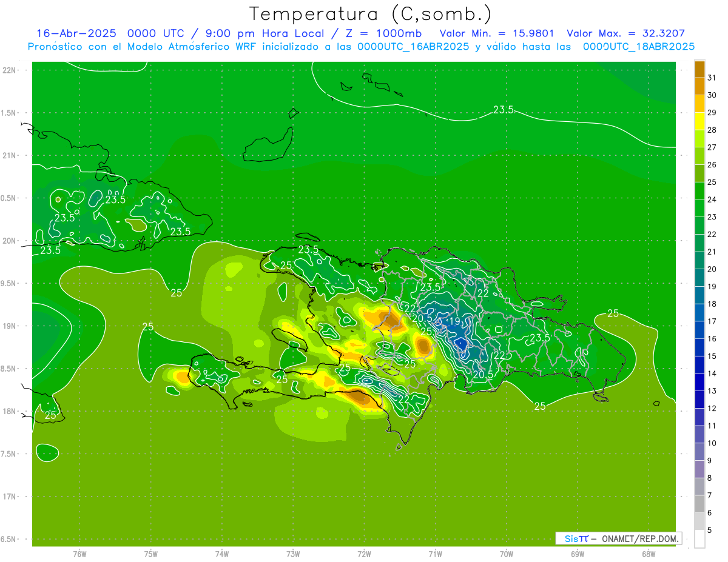Screen dimensions: 728x562
Task: Click the '22N' latitude axis label
Action: (9, 70)
